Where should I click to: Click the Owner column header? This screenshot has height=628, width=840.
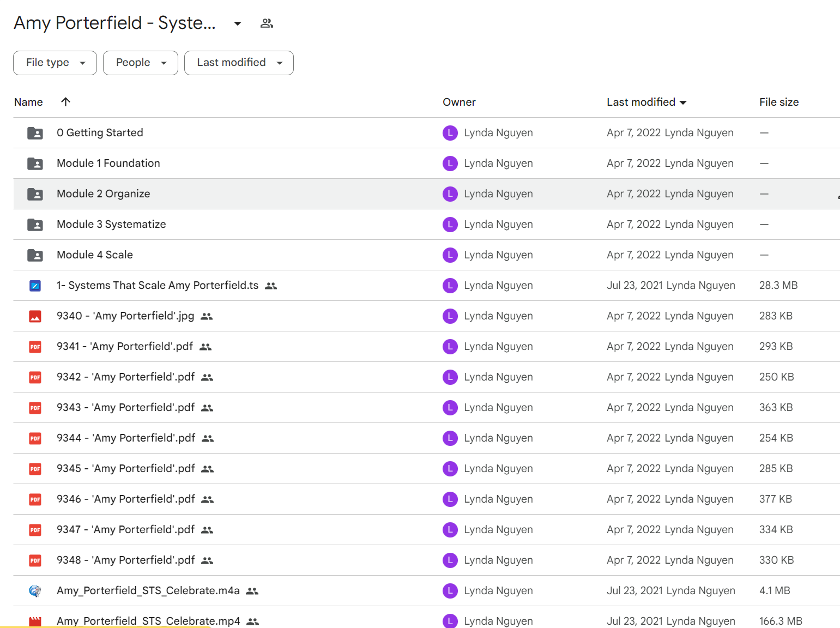(459, 102)
